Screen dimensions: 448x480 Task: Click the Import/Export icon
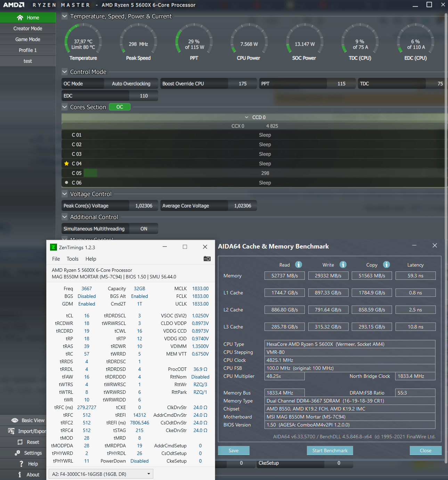click(11, 431)
